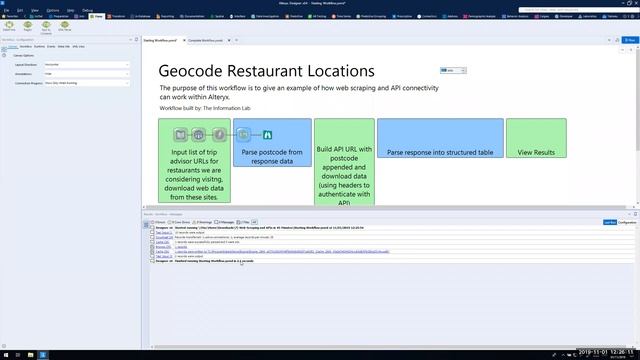Open the View menu
Viewport: 640px width, 360px height.
click(35, 10)
